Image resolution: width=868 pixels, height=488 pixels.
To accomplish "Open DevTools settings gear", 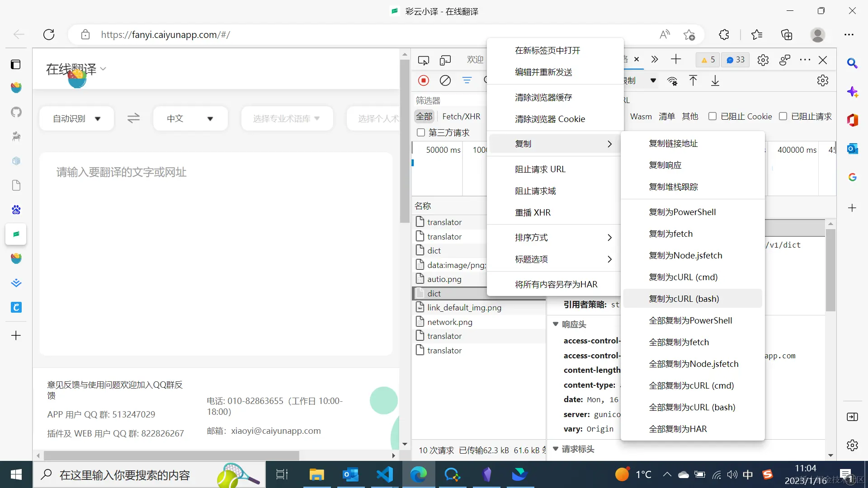I will pyautogui.click(x=763, y=60).
